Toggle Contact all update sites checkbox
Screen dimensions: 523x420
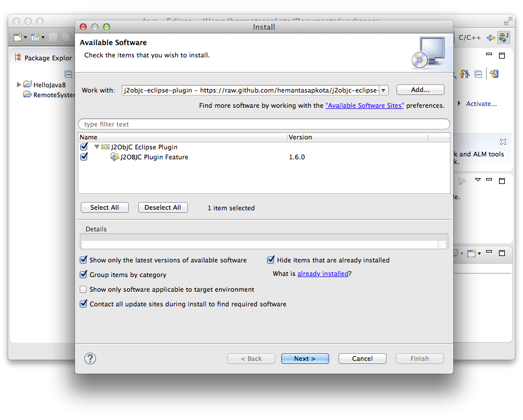pyautogui.click(x=83, y=304)
